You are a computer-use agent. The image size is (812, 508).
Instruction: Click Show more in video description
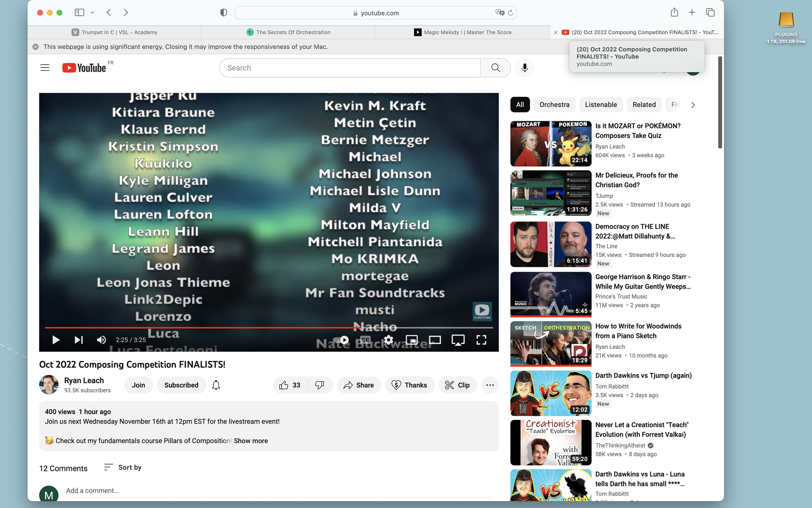(x=251, y=441)
